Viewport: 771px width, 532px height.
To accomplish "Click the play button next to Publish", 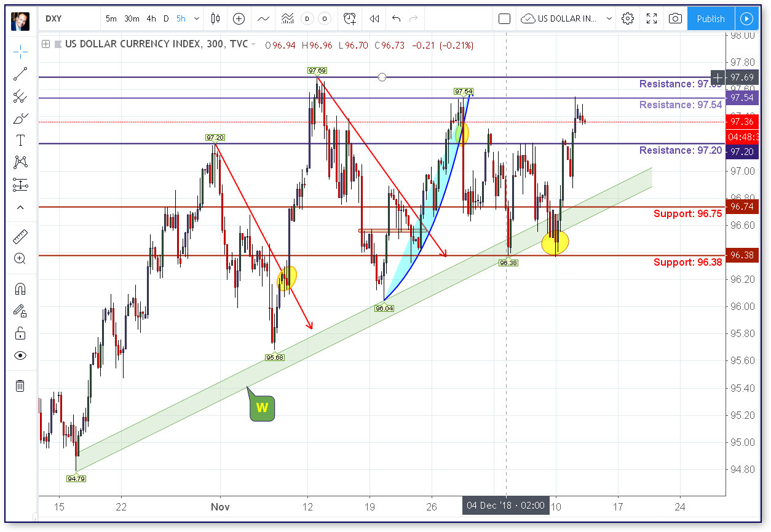I will [x=746, y=18].
